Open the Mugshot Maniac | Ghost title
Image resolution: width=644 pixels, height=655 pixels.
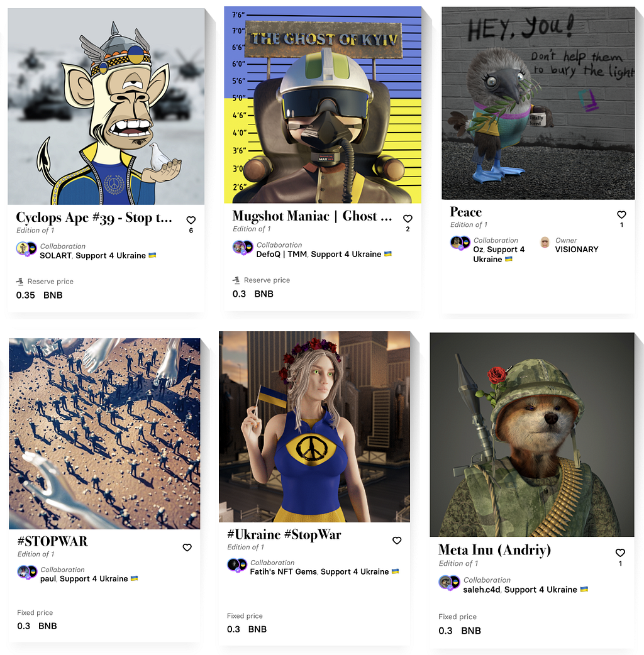312,216
